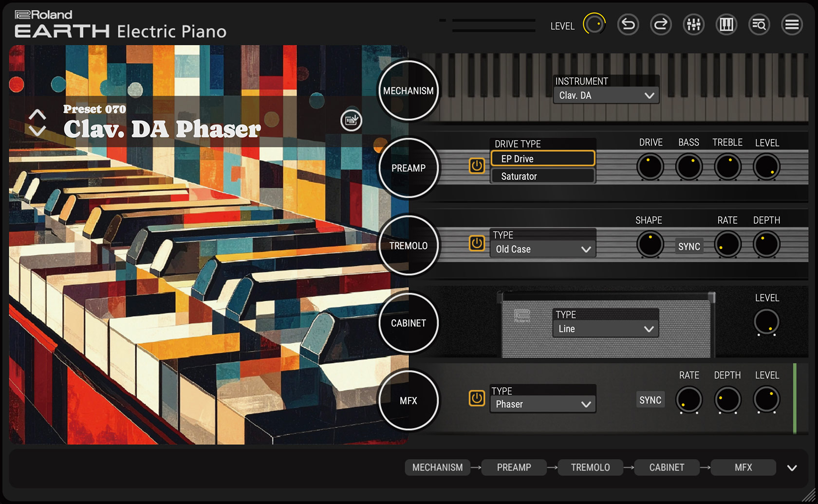Select the Tremolo tab in signal chain

pos(590,468)
